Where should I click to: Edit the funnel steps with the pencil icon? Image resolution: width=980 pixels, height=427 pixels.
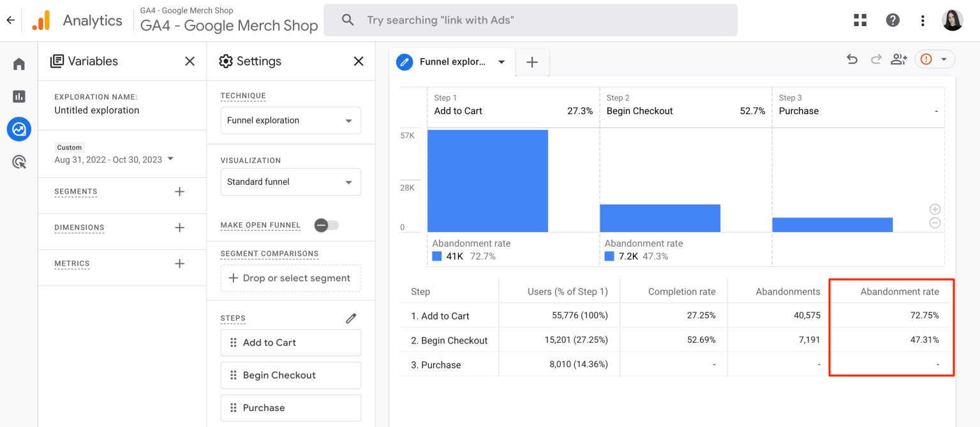click(x=350, y=318)
